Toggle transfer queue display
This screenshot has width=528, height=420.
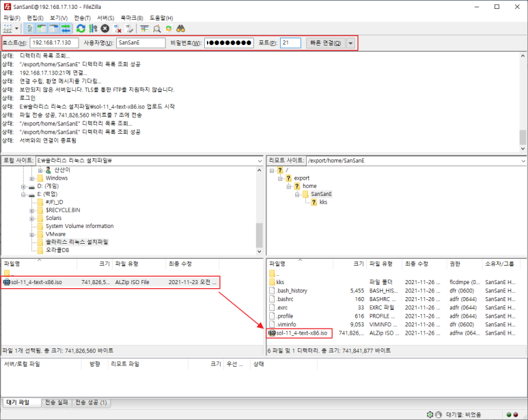point(66,29)
